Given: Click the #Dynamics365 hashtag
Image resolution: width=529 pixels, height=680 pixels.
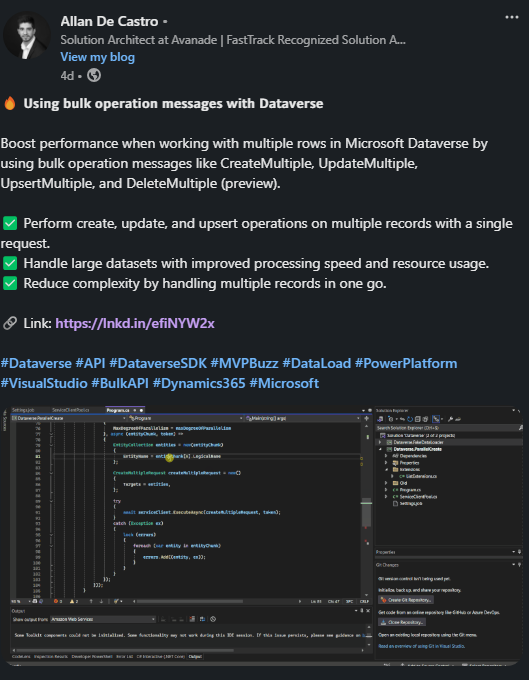Looking at the screenshot, I should click(199, 383).
